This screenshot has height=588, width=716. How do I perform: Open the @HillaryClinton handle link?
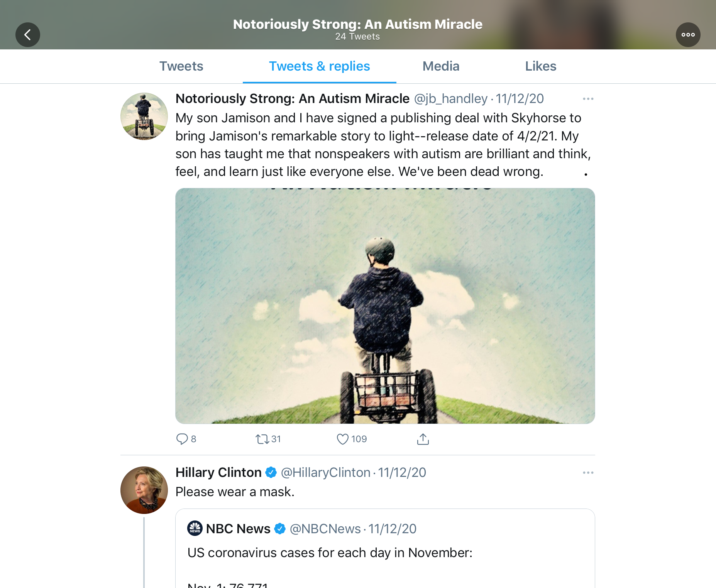(325, 473)
